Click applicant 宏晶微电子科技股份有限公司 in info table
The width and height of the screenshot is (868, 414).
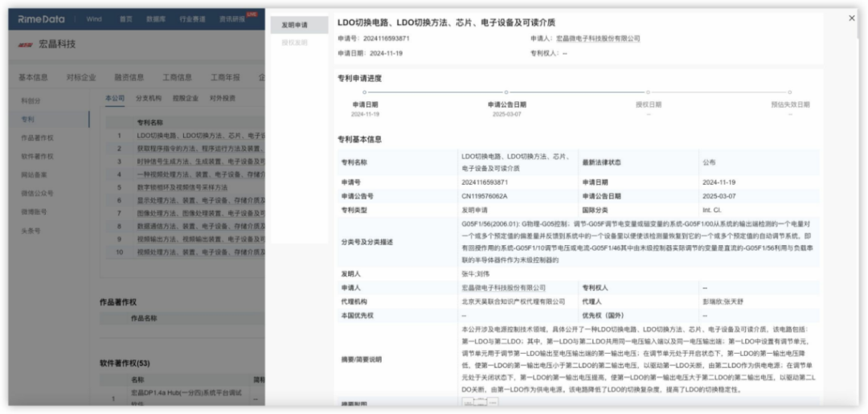[503, 288]
